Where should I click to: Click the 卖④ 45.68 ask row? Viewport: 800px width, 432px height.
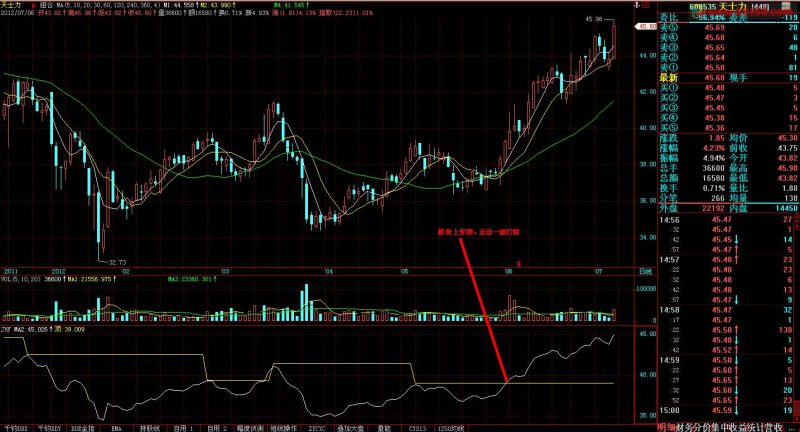(x=728, y=38)
